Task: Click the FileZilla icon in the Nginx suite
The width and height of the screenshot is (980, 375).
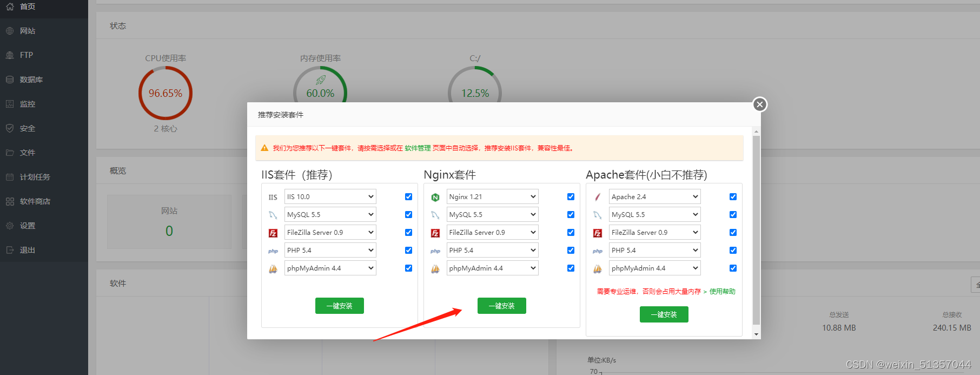Action: point(435,233)
